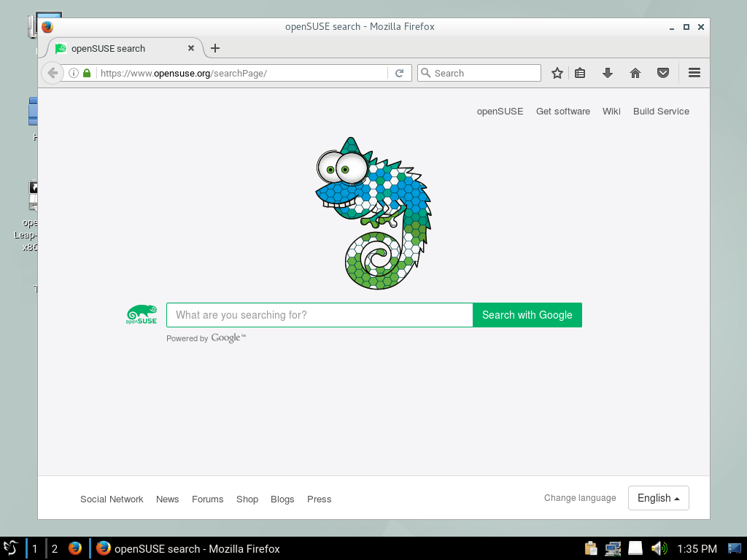Click the Pocket icon in toolbar

pyautogui.click(x=662, y=73)
